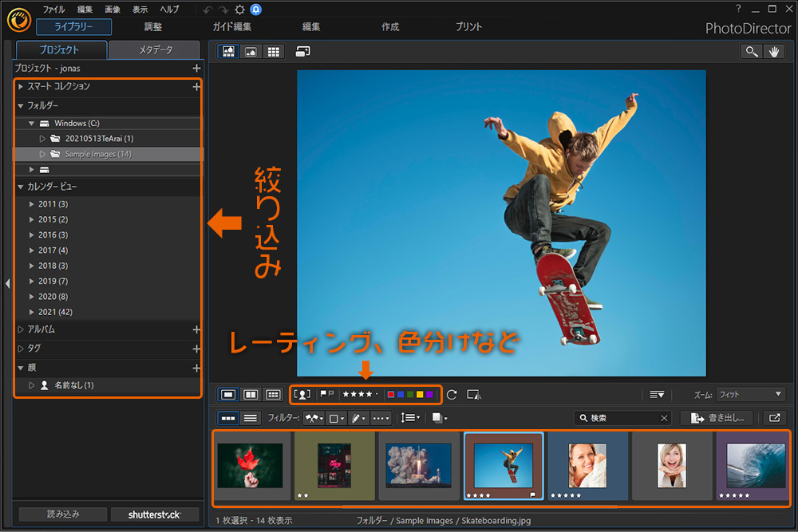The image size is (798, 532).
Task: Click the rotate photo icon
Action: click(x=452, y=395)
